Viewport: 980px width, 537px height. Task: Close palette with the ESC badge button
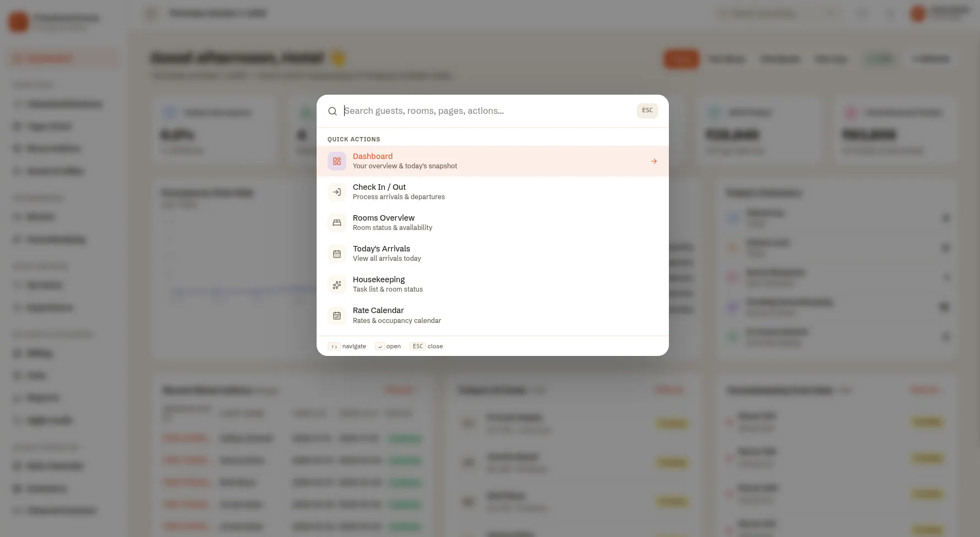point(647,111)
